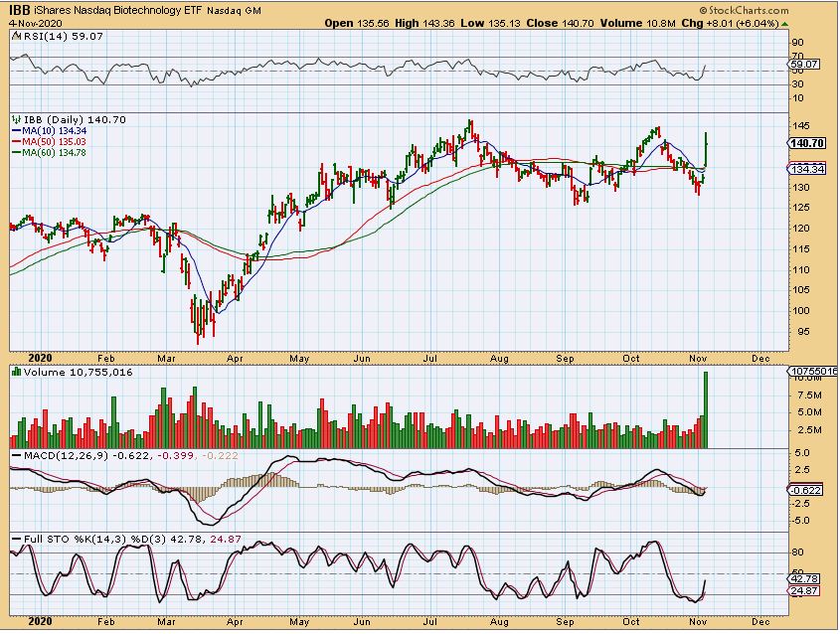Screen dimensions: 840x634
Task: Click the green up-arrow change indicator
Action: [784, 24]
